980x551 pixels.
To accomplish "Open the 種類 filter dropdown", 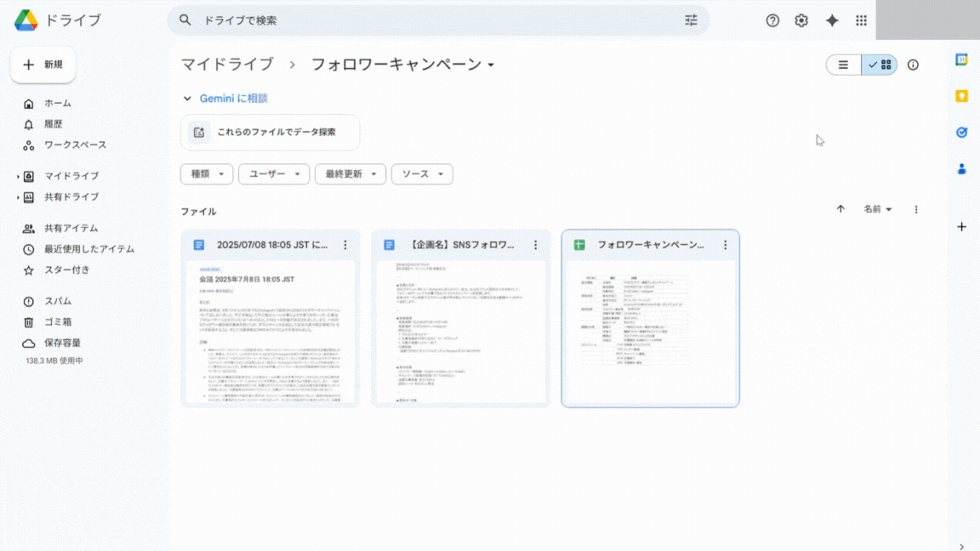I will click(x=207, y=173).
